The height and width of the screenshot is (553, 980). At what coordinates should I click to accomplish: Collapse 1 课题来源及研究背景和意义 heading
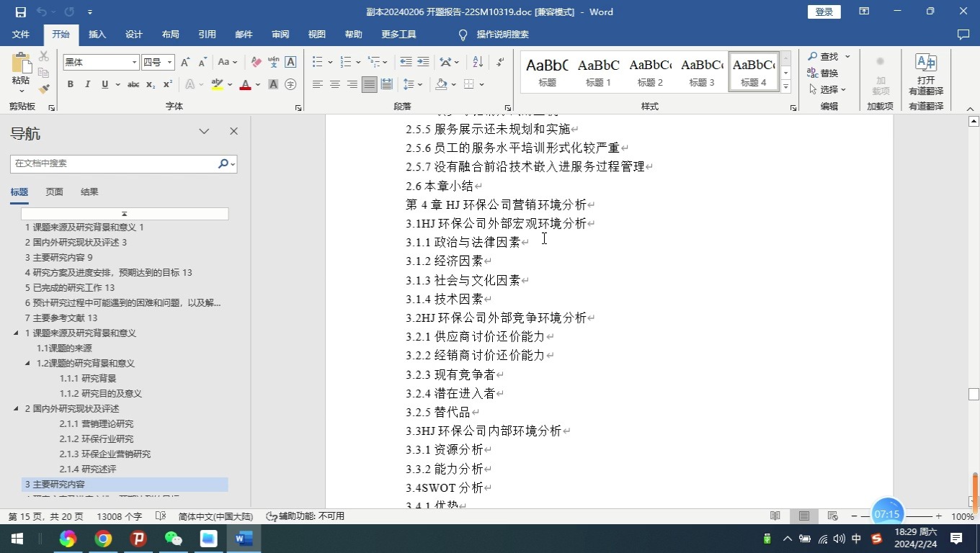pyautogui.click(x=17, y=333)
